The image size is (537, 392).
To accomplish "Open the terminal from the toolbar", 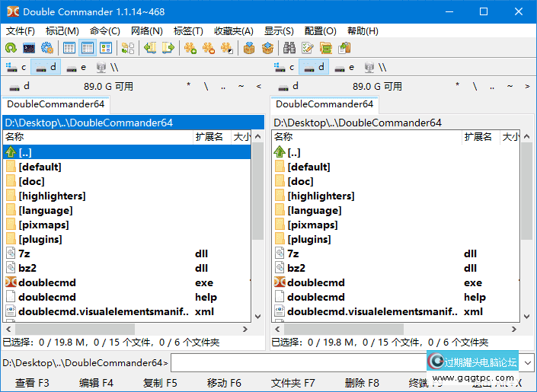I will click(x=29, y=48).
